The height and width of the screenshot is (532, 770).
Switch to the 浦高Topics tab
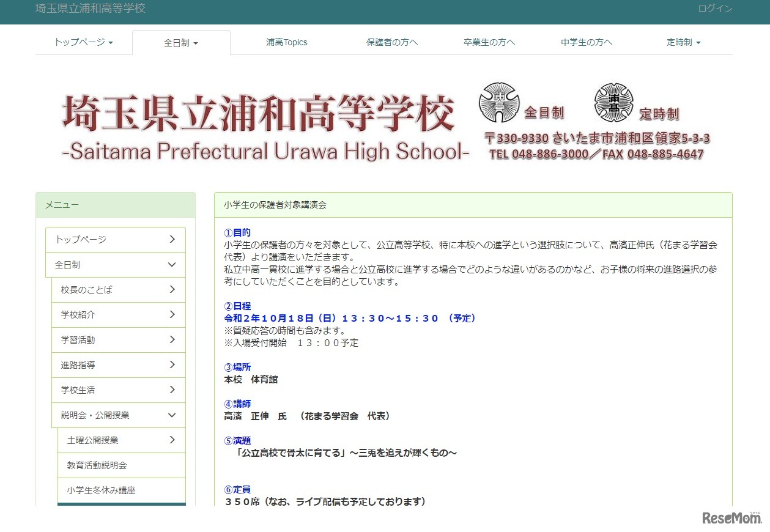(x=286, y=42)
